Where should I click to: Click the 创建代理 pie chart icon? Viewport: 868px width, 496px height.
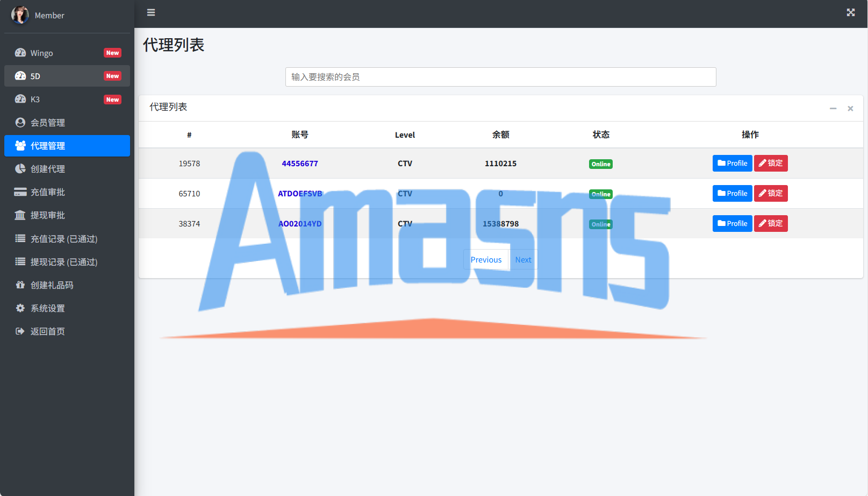point(20,168)
